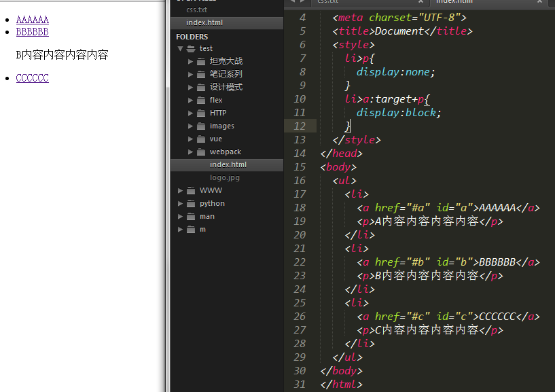
Task: Click the webpack folder icon
Action: (x=201, y=152)
